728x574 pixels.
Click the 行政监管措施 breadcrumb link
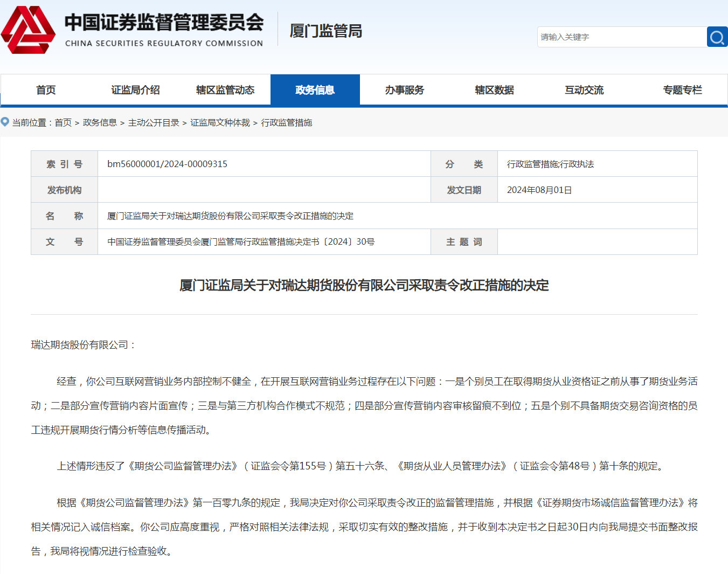(x=287, y=123)
